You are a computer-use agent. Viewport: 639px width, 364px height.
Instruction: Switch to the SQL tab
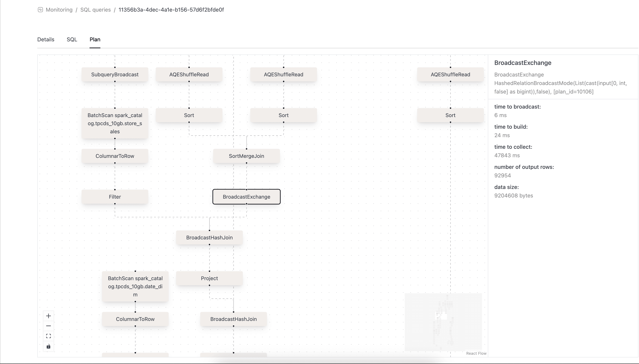pos(72,39)
